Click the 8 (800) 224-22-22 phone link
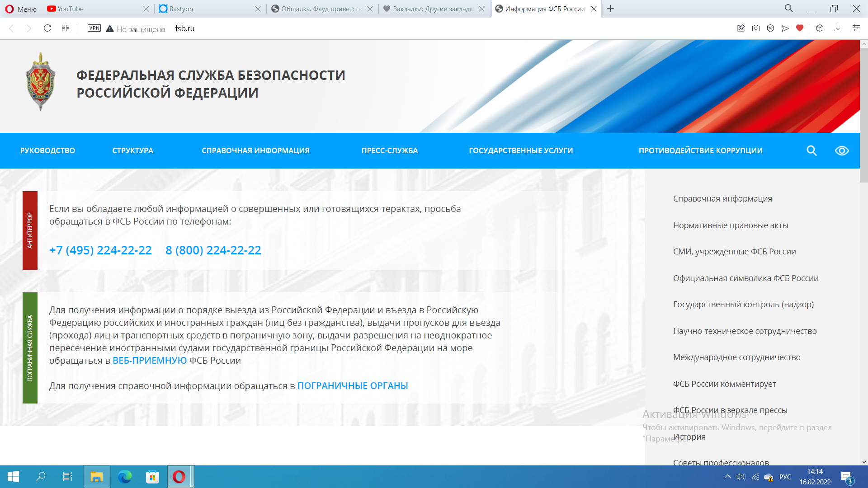 213,250
